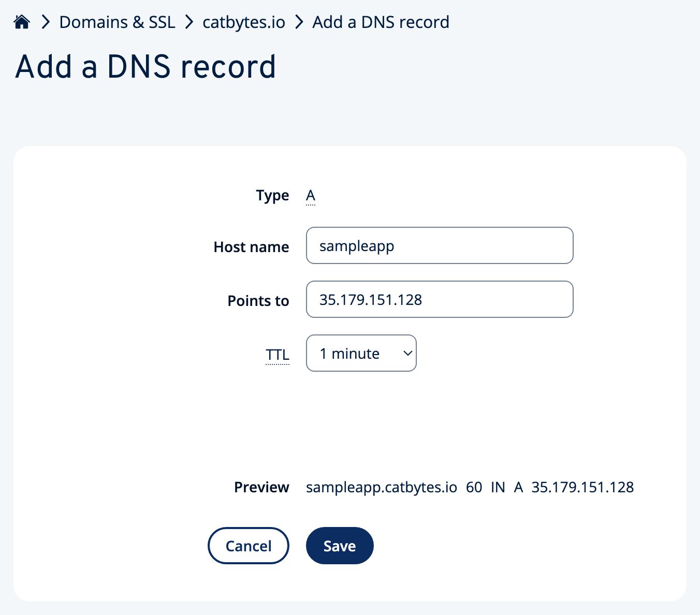700x615 pixels.
Task: Cancel adding the DNS record
Action: coord(248,545)
